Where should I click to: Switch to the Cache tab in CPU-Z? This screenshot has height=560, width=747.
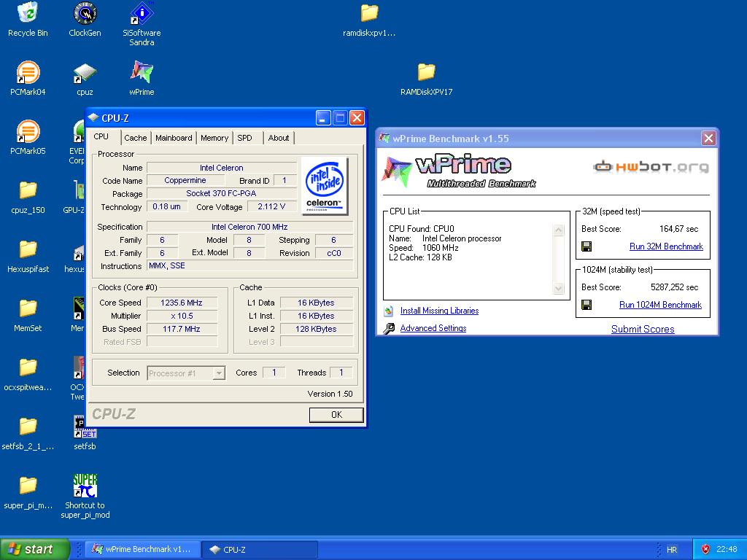coord(135,138)
